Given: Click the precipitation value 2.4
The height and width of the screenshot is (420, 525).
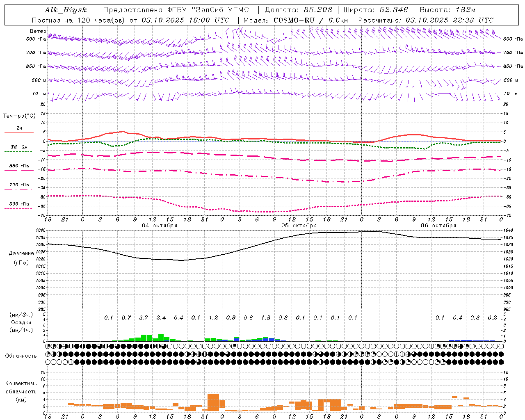Looking at the screenshot, I should (x=161, y=318).
